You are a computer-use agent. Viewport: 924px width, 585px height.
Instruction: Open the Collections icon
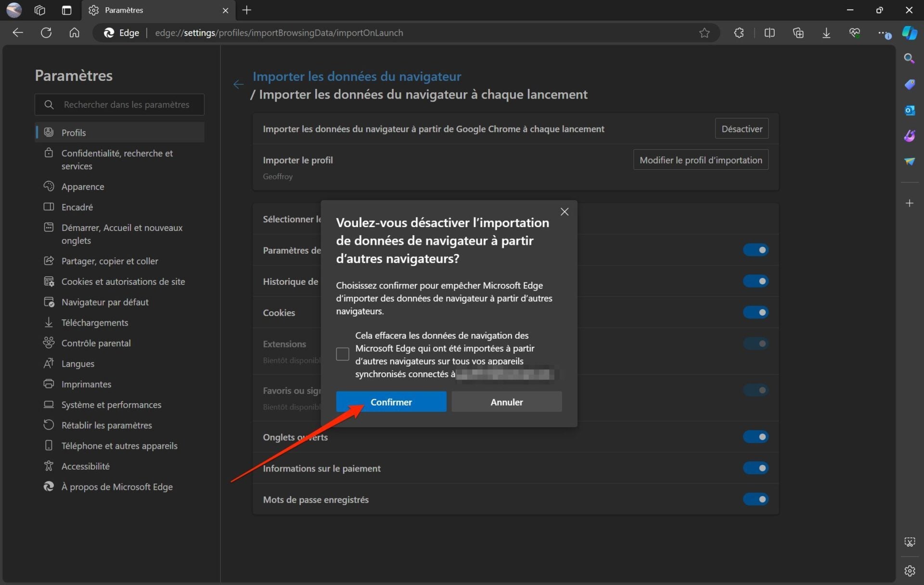[x=798, y=33]
